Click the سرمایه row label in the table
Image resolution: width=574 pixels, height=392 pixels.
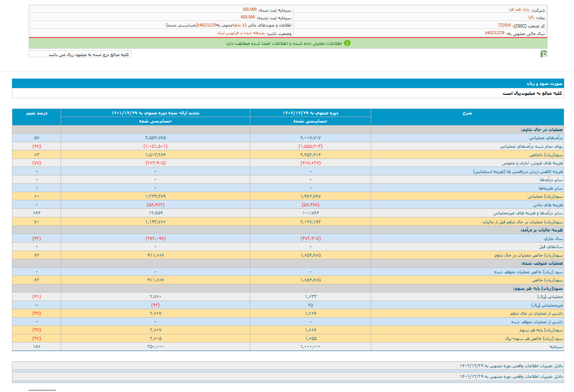(x=556, y=347)
